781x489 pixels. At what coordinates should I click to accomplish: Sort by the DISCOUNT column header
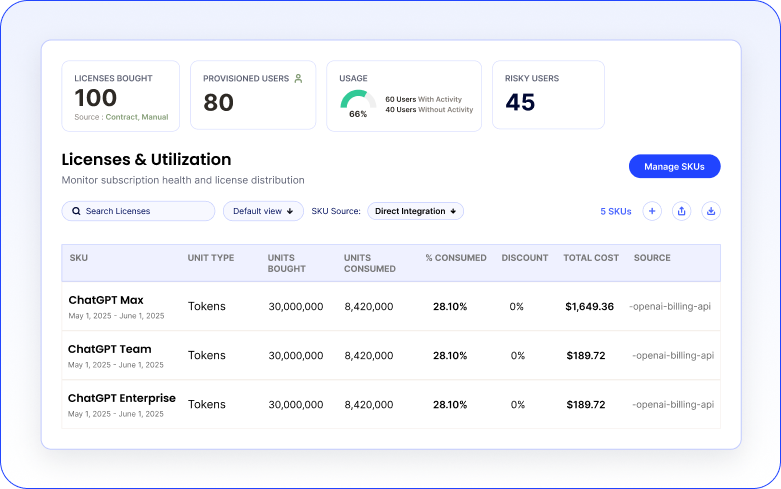(x=524, y=258)
